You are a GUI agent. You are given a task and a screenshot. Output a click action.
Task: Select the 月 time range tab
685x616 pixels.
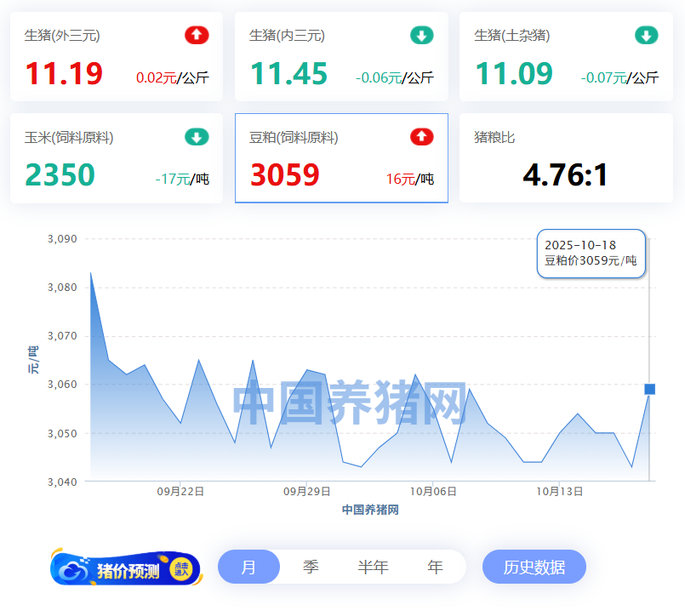coord(248,568)
